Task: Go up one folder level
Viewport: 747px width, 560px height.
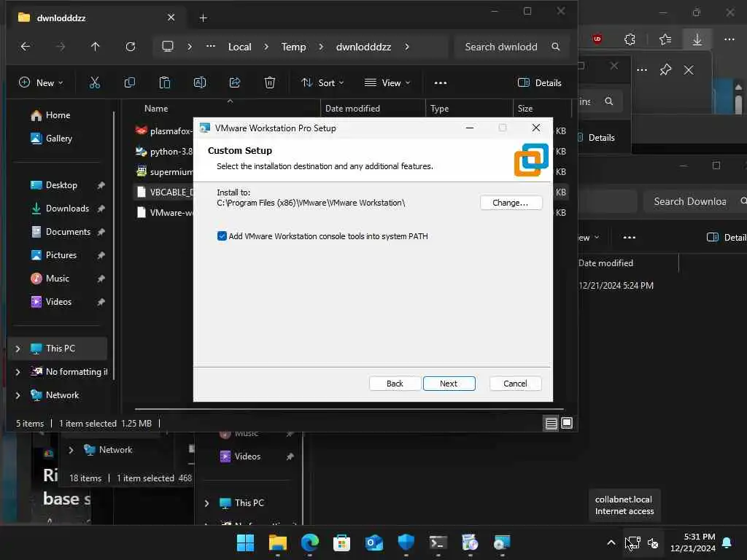Action: point(96,47)
